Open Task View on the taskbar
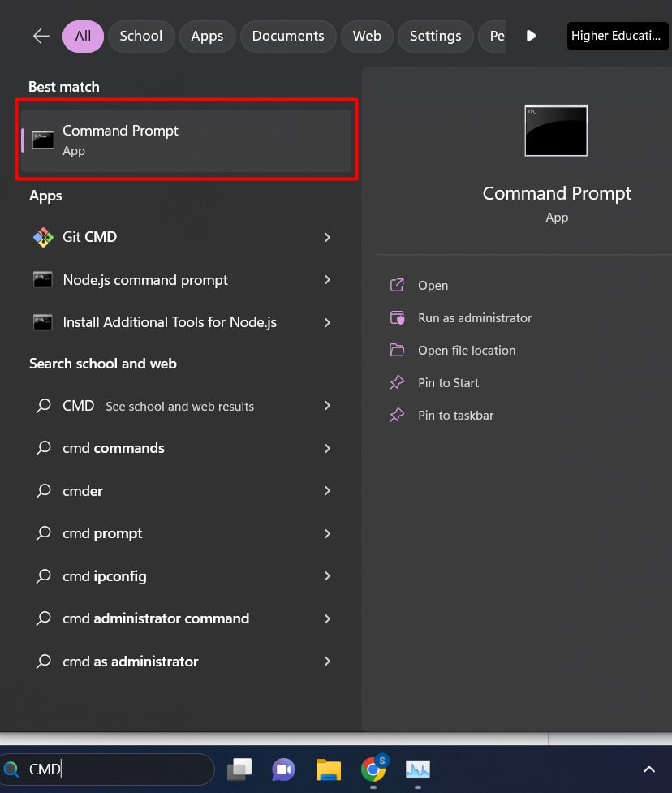The width and height of the screenshot is (672, 793). [239, 769]
